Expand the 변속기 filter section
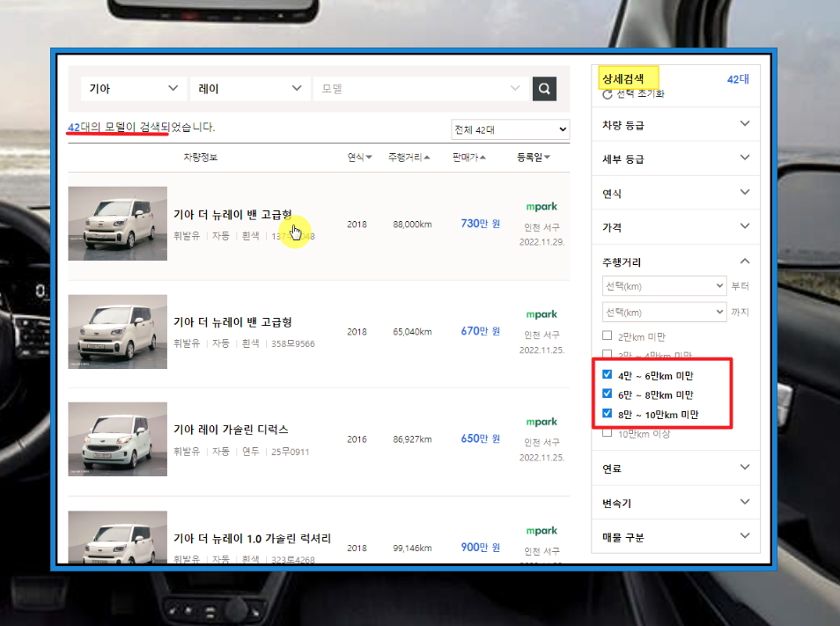 [x=675, y=503]
